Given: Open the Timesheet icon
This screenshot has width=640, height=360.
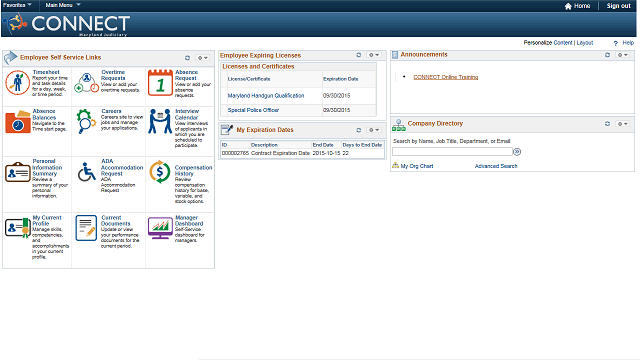Looking at the screenshot, I should point(17,83).
